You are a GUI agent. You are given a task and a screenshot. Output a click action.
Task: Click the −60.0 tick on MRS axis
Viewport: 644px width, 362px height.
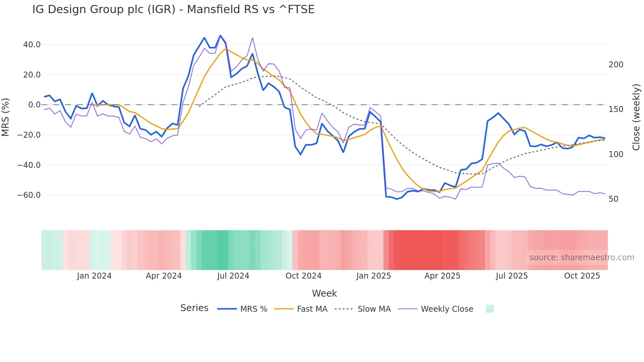click(29, 195)
